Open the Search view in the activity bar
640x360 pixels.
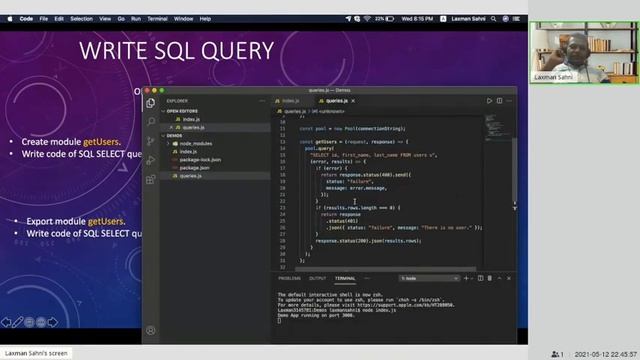(x=151, y=122)
